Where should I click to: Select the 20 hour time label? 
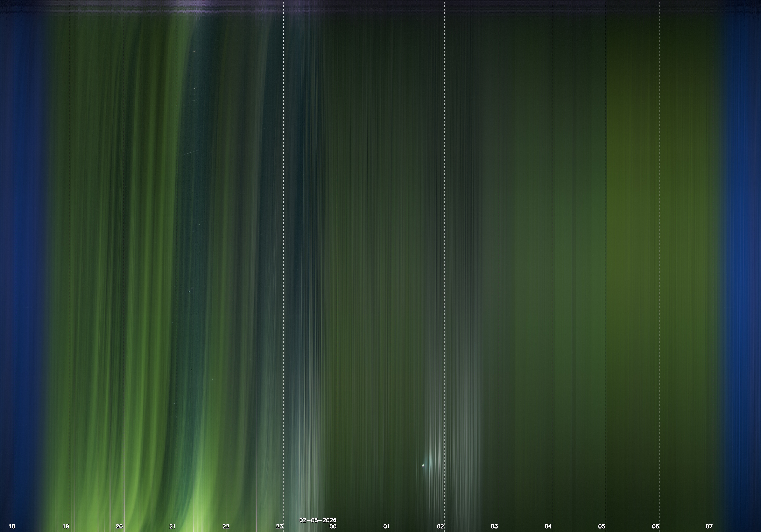tap(119, 526)
